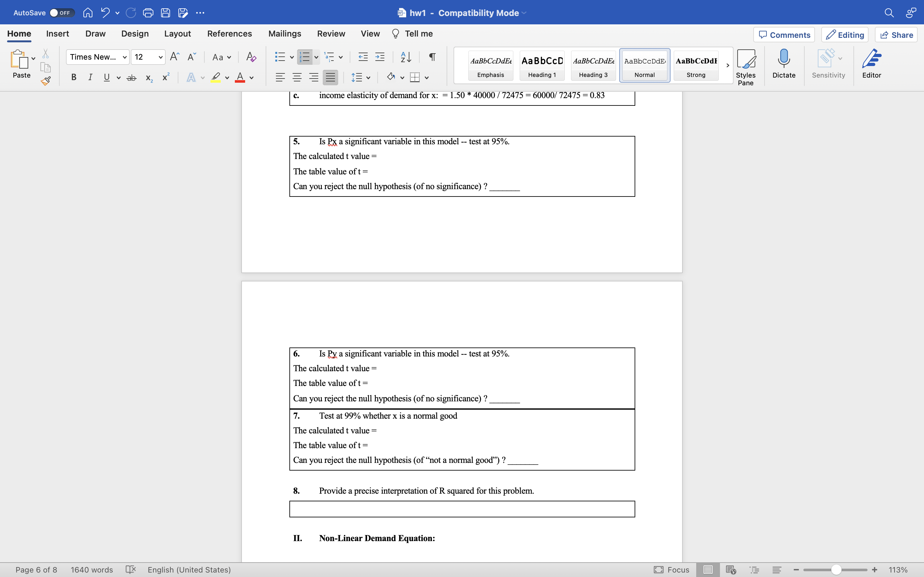
Task: Open the Comments button
Action: tap(784, 35)
